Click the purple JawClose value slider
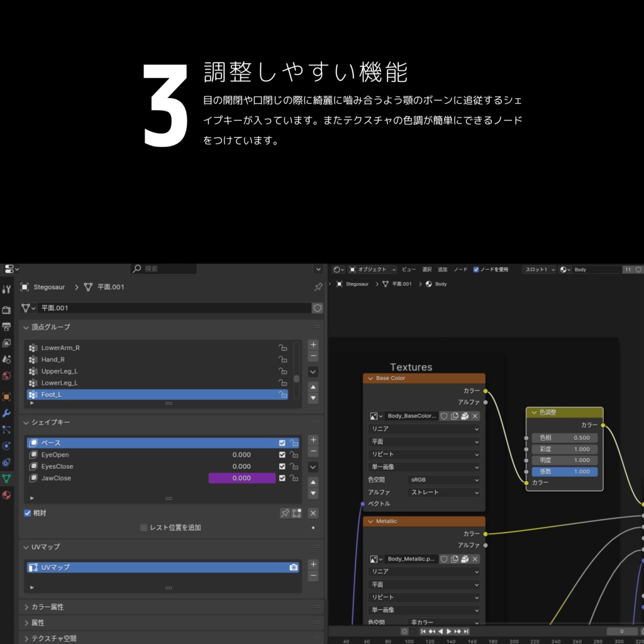Screen dimensions: 644x644 point(242,478)
